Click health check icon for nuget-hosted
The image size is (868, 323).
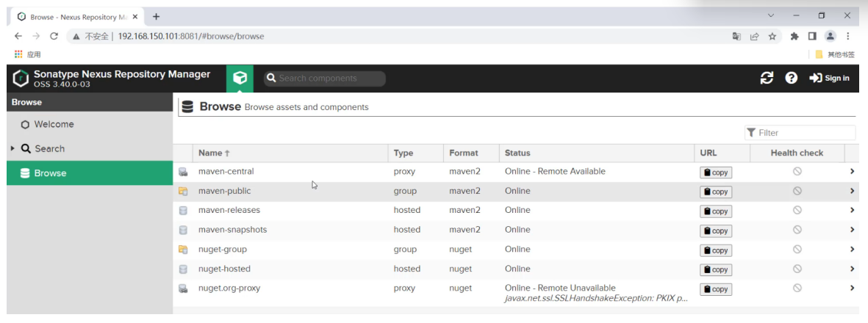(x=797, y=269)
